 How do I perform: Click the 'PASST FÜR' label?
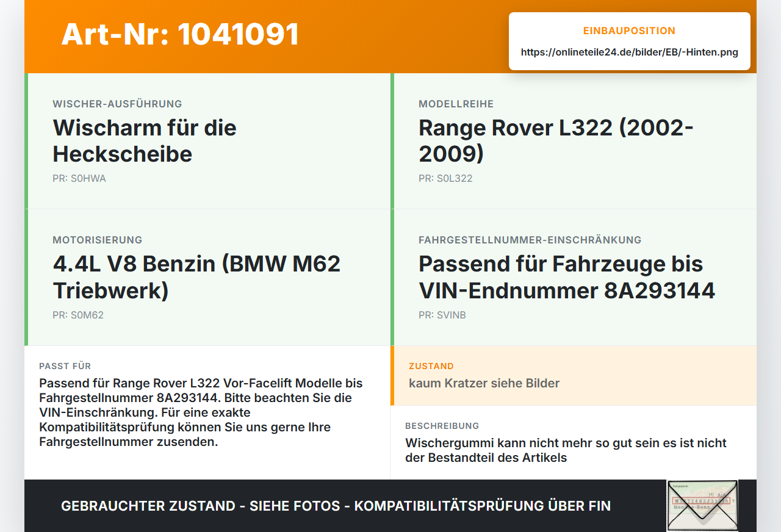(x=65, y=366)
